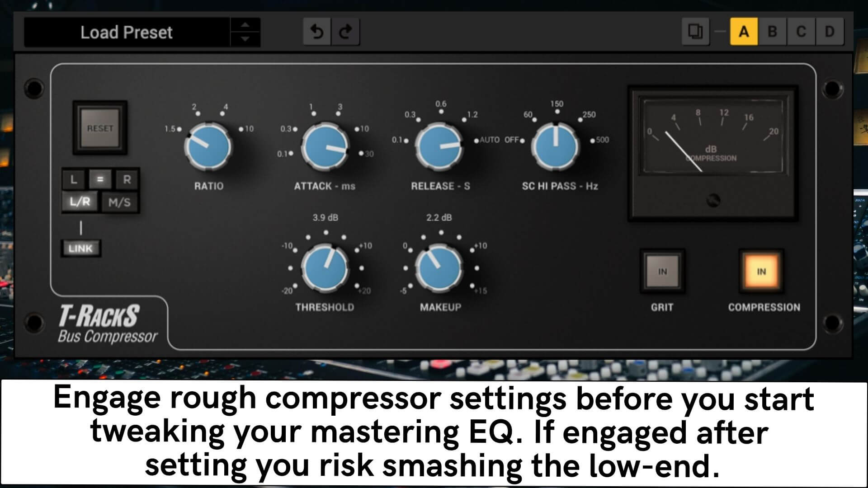Image resolution: width=868 pixels, height=488 pixels.
Task: Switch to preset slot B
Action: pos(773,32)
